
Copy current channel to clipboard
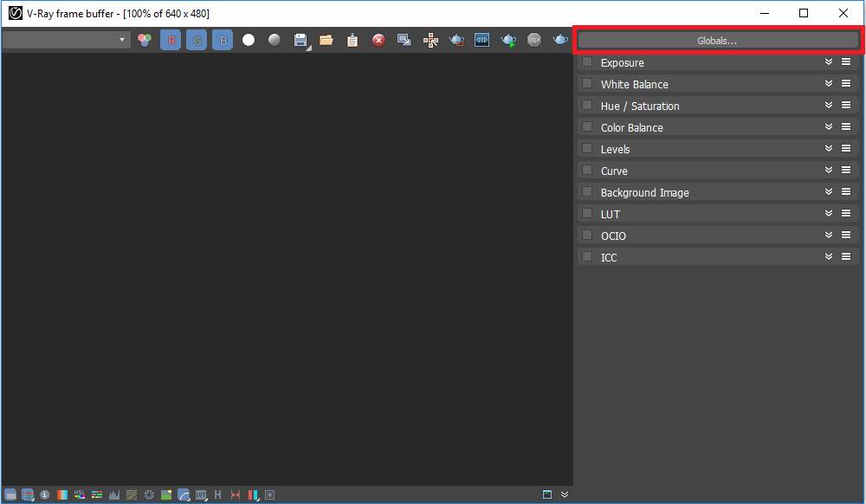(352, 41)
